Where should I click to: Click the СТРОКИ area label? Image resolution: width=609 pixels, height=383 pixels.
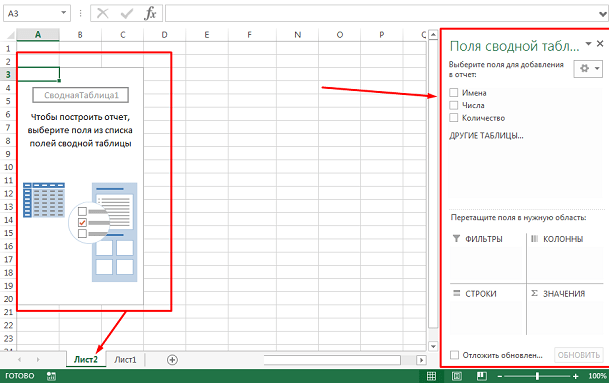(x=481, y=294)
